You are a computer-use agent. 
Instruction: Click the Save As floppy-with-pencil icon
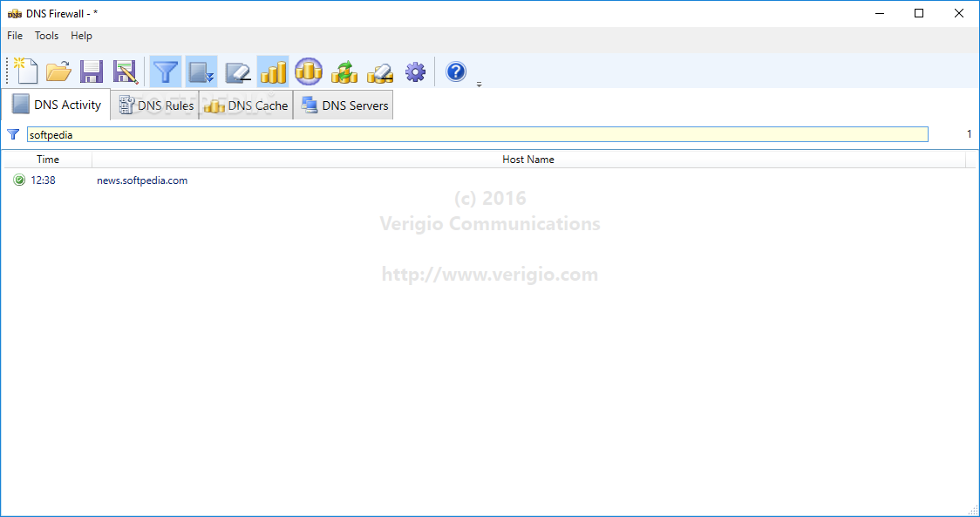click(x=125, y=71)
